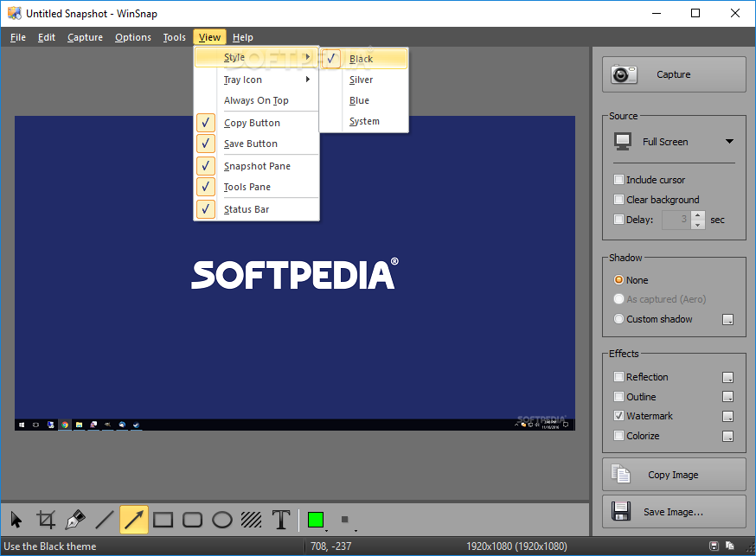Select the Arrow tool

[x=133, y=520]
